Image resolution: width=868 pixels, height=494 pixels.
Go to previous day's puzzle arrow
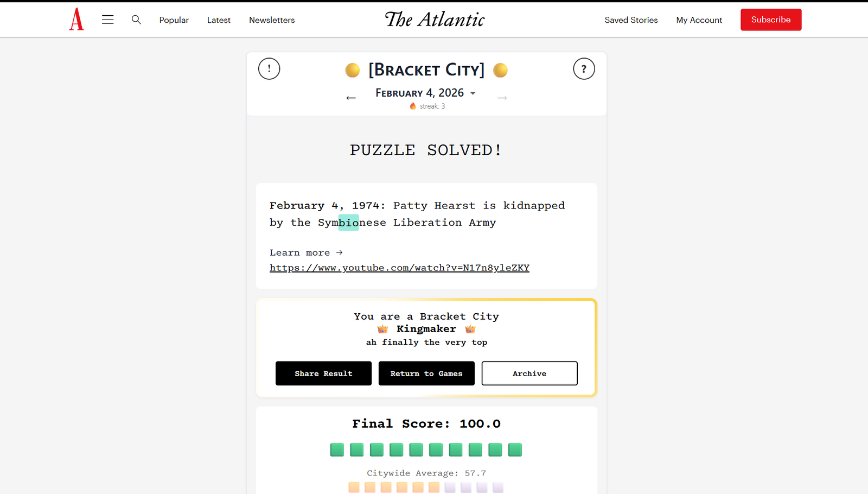(351, 98)
